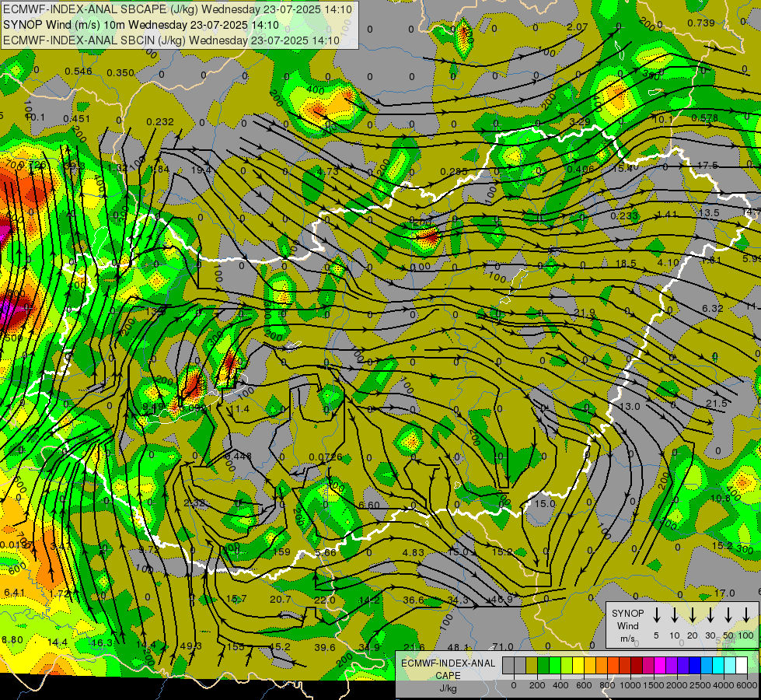Click the map value 13.0

coord(630,406)
